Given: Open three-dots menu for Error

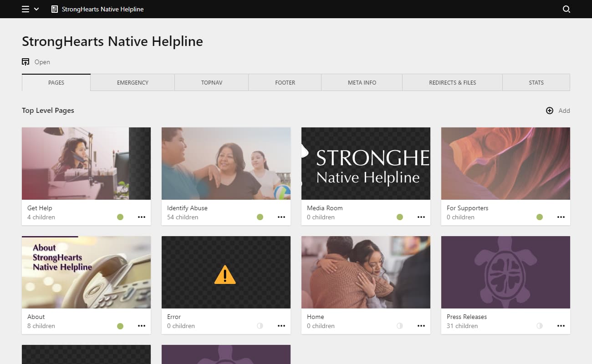Looking at the screenshot, I should tap(281, 326).
